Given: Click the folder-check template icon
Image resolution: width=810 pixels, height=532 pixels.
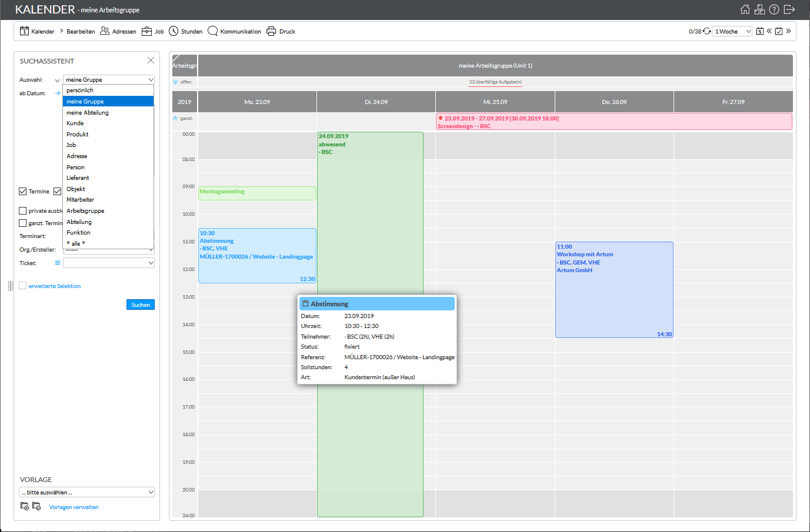Looking at the screenshot, I should click(x=36, y=506).
